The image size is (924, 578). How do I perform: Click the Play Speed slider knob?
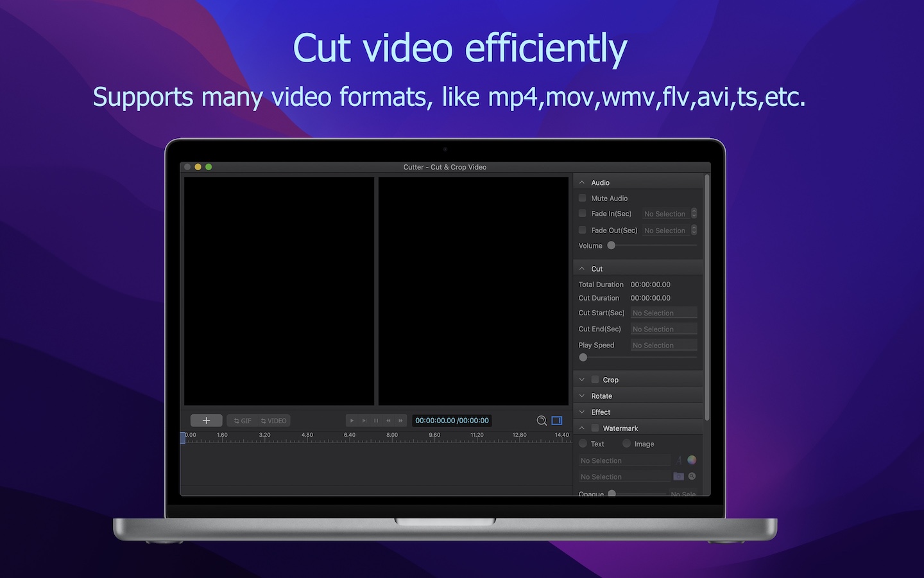coord(583,358)
